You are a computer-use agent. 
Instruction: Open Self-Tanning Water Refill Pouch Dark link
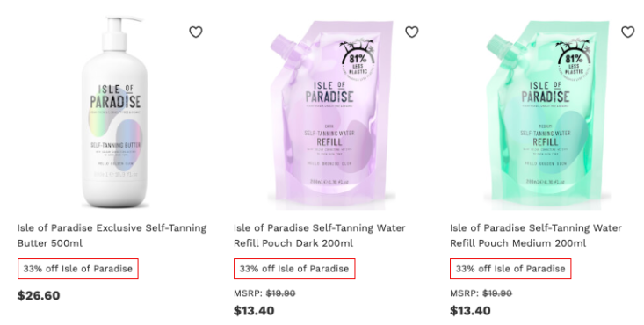[x=320, y=235]
